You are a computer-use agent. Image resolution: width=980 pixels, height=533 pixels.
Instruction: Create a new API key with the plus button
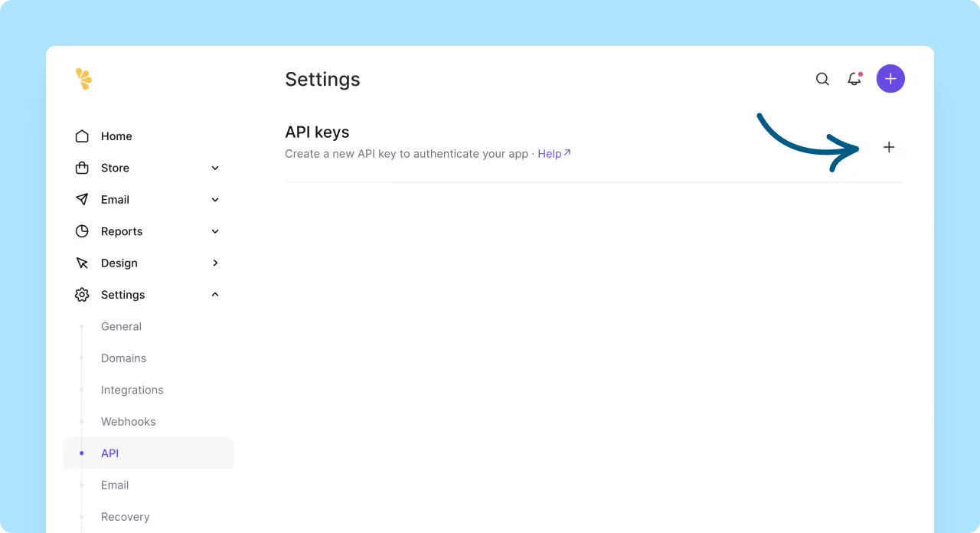(x=889, y=147)
